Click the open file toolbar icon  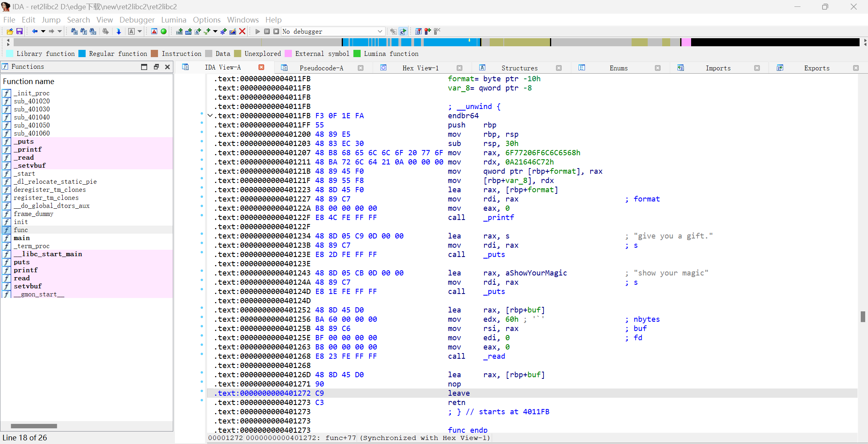coord(10,31)
